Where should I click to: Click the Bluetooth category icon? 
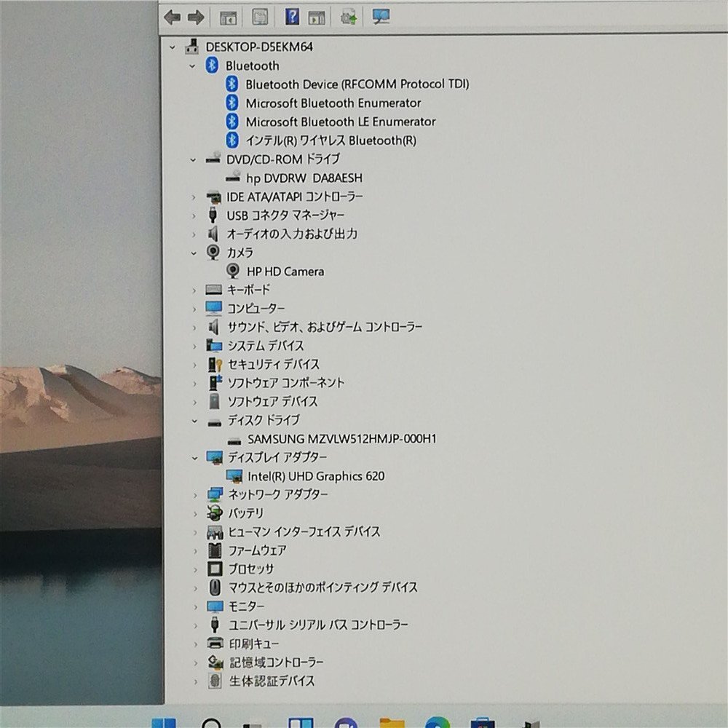pos(212,66)
